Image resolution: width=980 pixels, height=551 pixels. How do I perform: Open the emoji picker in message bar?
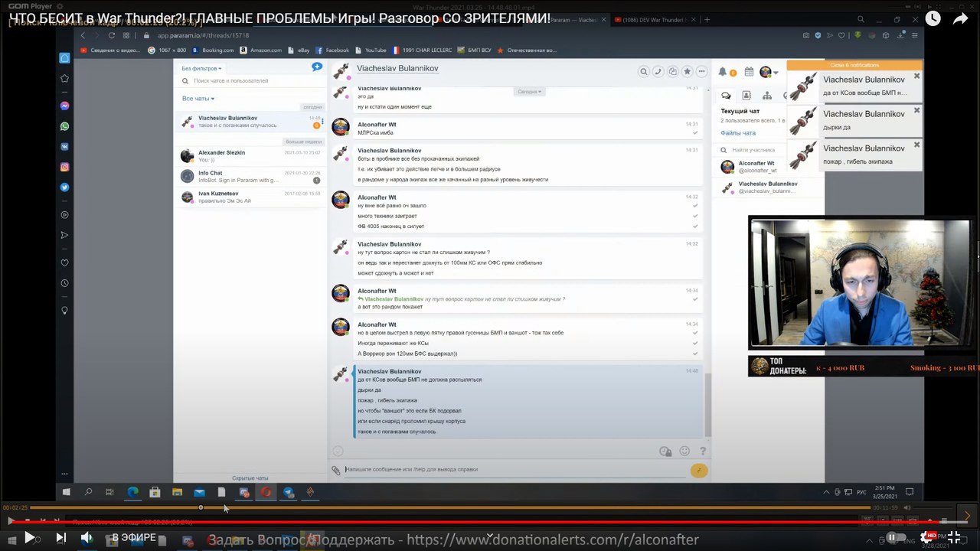[x=684, y=452]
